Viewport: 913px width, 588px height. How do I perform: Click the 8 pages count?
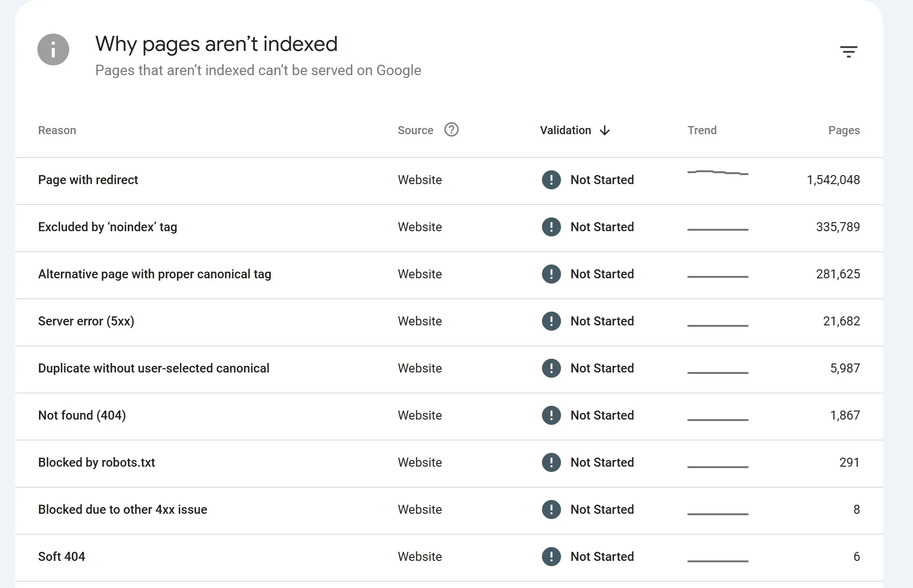pos(856,510)
